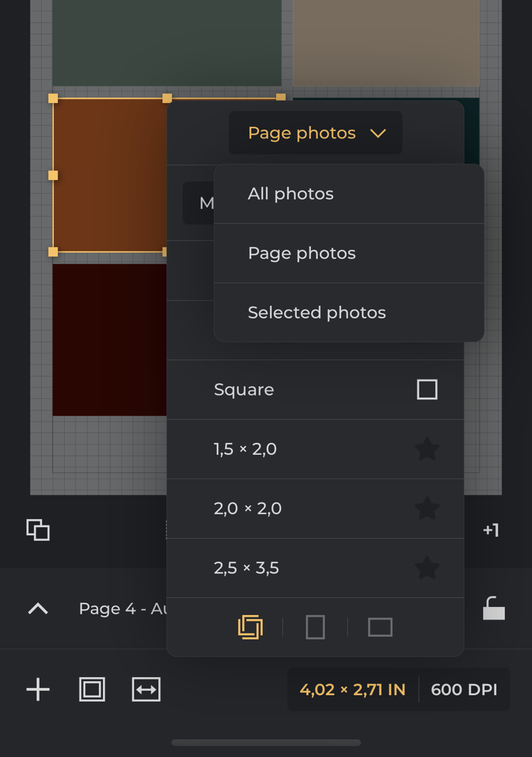Click the 4,02 × 2,71 IN size button
This screenshot has width=532, height=757.
(353, 689)
